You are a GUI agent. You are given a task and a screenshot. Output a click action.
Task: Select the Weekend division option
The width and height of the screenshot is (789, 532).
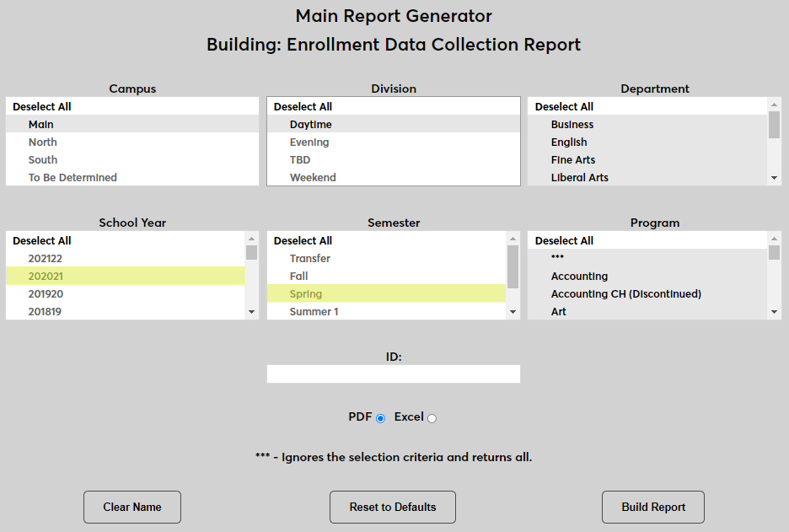tap(313, 177)
